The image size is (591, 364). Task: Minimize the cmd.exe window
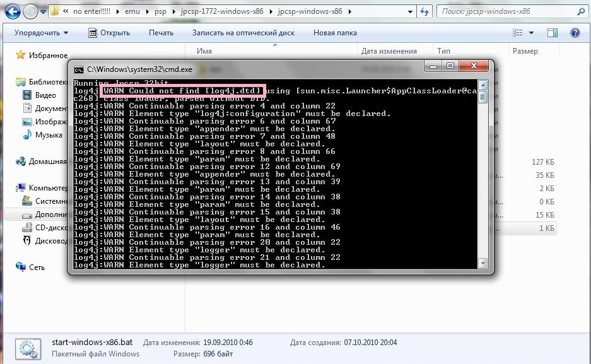[x=433, y=66]
